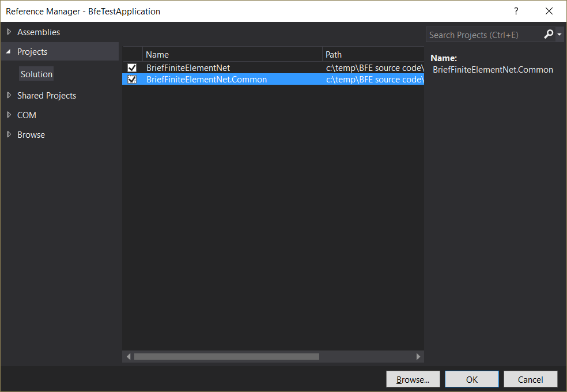Screen dimensions: 567x392
Task: Select the Assemblies category
Action: tap(39, 32)
